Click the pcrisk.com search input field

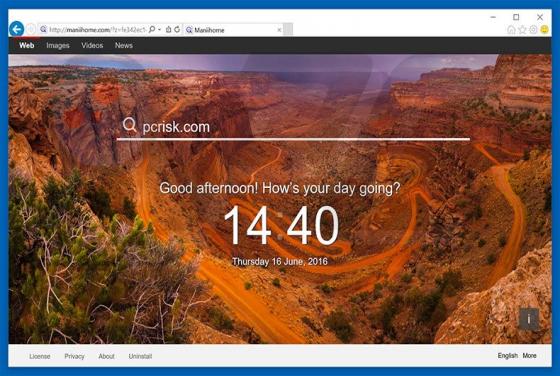point(293,127)
